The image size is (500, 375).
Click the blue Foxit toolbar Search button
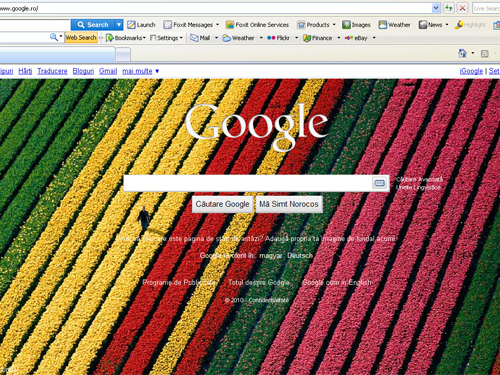[x=93, y=25]
